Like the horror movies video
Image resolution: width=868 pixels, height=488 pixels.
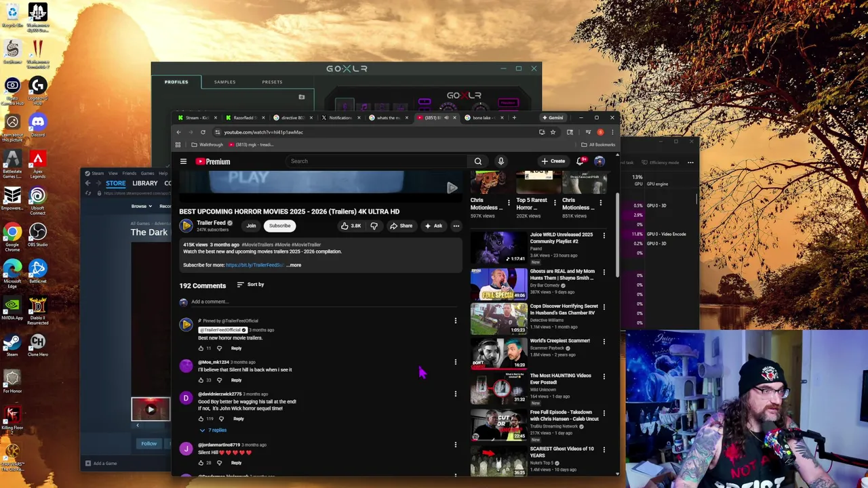tap(351, 226)
